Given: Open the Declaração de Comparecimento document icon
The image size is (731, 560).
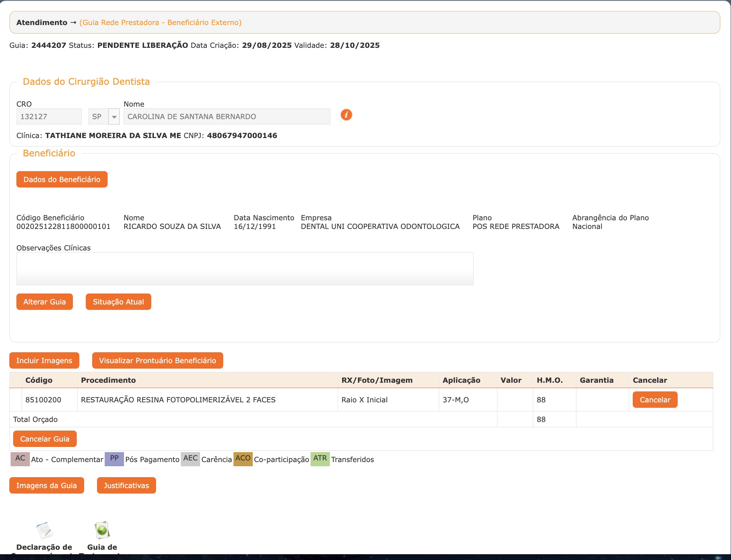Looking at the screenshot, I should tap(45, 530).
